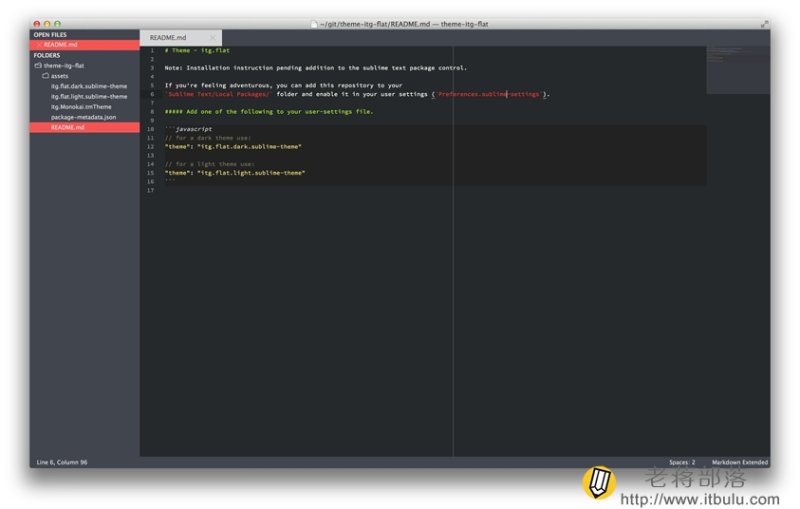Click the 'If you're feeling adventurous' line
The image size is (800, 509).
click(283, 85)
